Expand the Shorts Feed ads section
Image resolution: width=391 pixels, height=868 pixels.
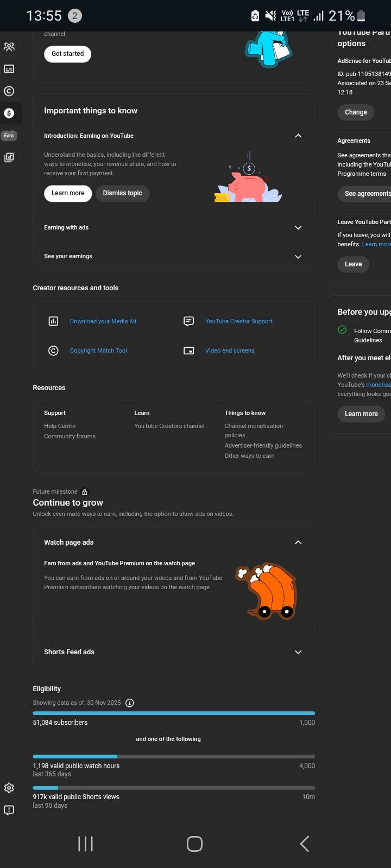click(298, 652)
